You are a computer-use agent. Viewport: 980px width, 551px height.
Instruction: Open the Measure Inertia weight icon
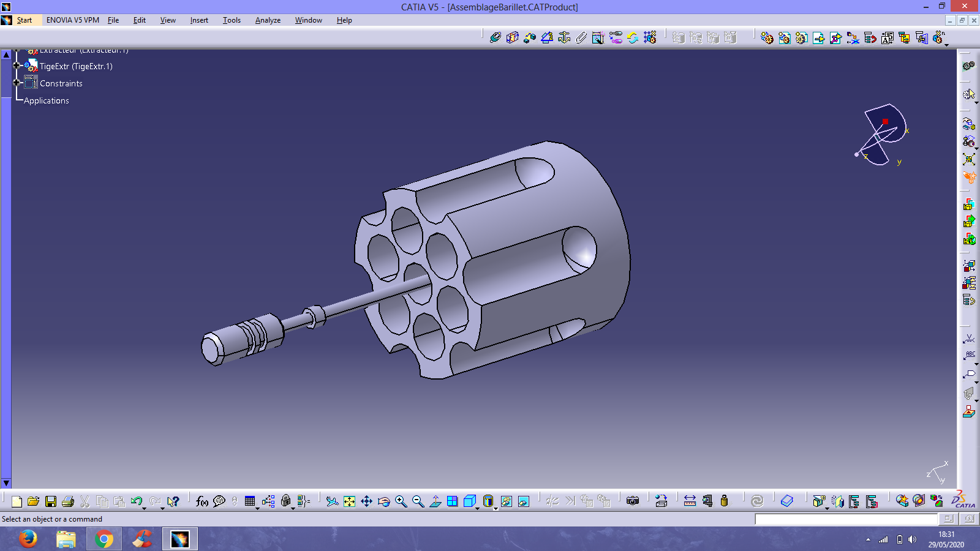tap(724, 501)
